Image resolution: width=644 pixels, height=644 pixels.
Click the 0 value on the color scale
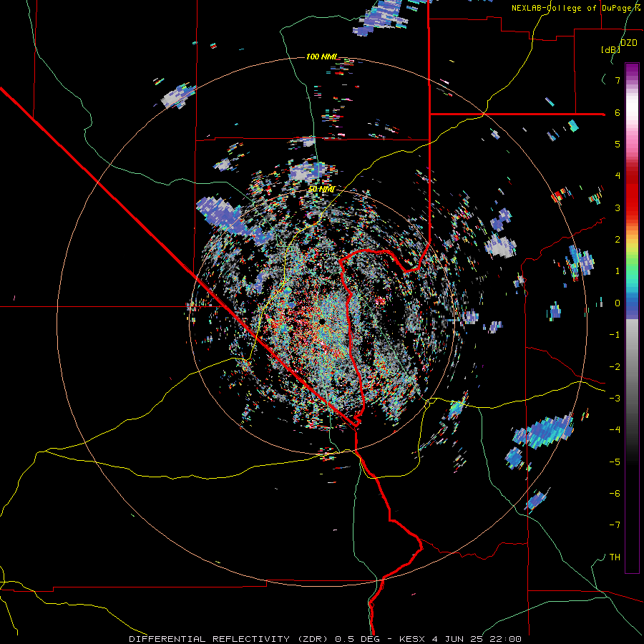[x=618, y=303]
